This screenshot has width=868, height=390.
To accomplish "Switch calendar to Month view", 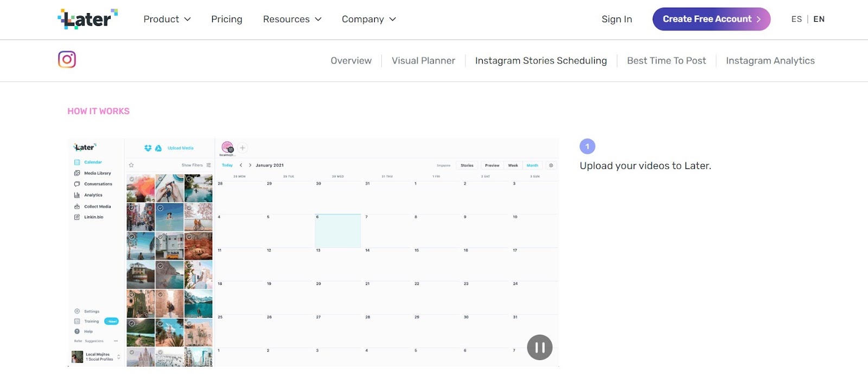I will pos(532,165).
